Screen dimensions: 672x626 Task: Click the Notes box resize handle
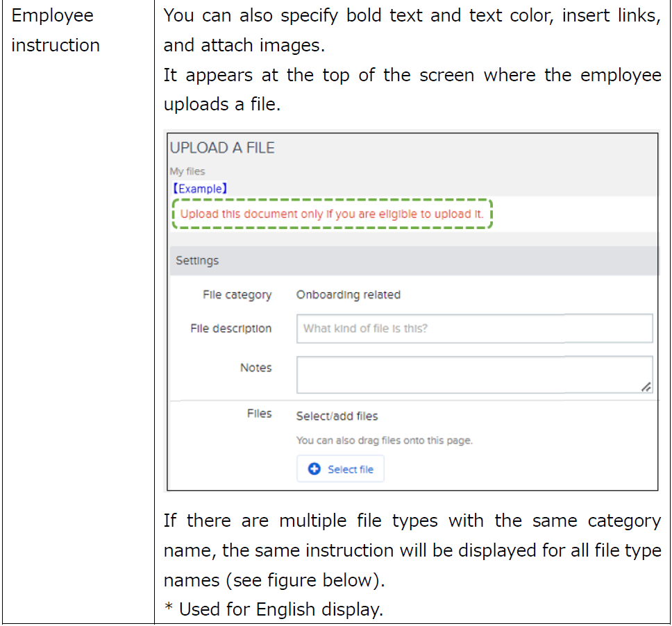[646, 387]
